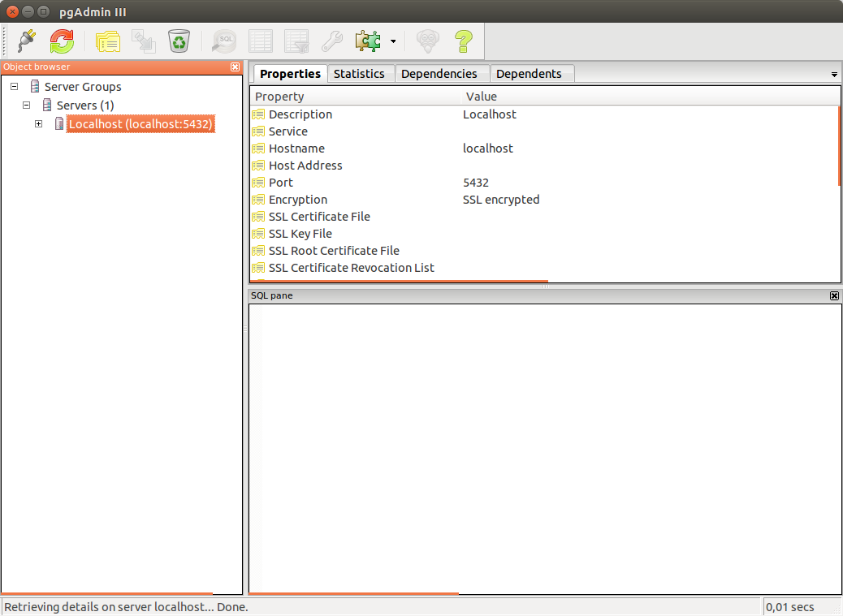The image size is (843, 616).
Task: Open the SQL help question mark
Action: [x=464, y=41]
